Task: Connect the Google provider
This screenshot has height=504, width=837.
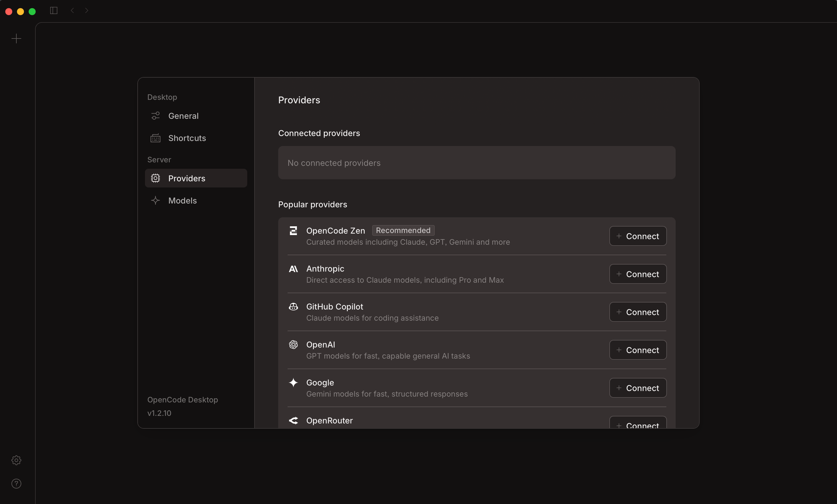Action: (x=637, y=388)
